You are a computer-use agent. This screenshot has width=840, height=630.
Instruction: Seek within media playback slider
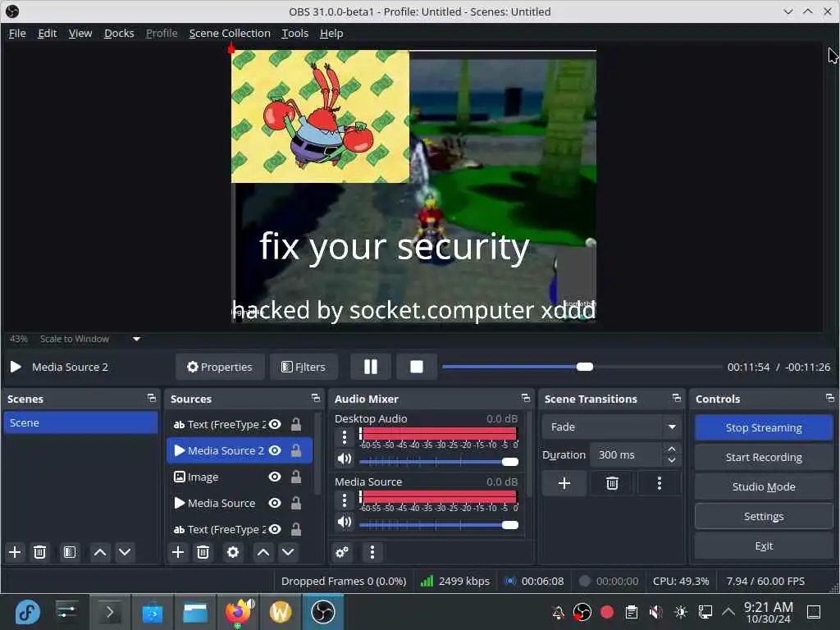582,367
